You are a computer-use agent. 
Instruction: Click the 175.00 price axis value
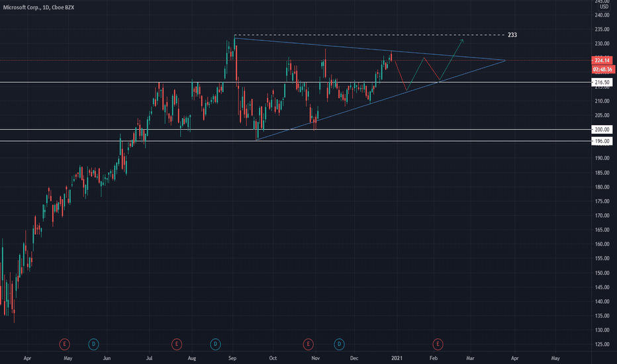[602, 201]
